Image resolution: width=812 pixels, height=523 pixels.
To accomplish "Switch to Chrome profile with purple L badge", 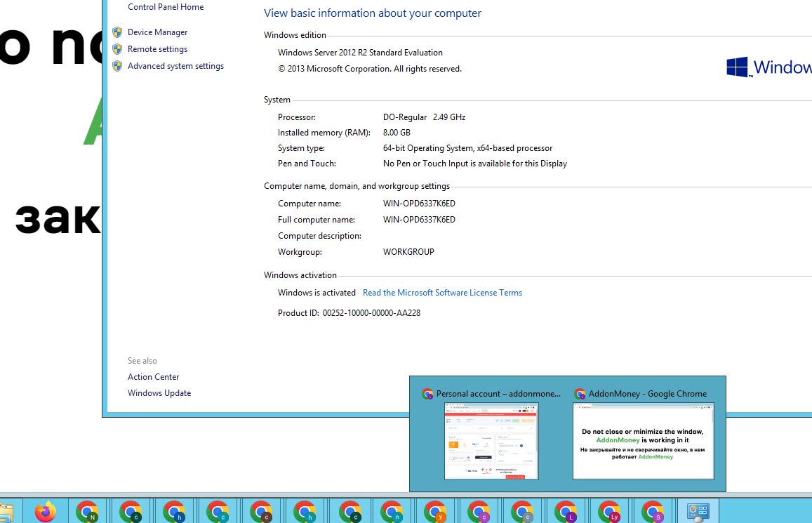I will coord(566,512).
